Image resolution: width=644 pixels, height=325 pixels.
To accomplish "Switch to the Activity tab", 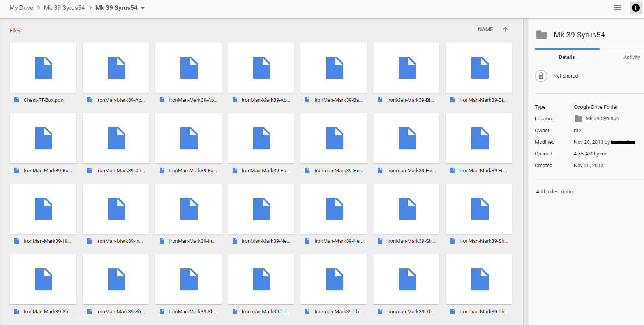I will 632,57.
